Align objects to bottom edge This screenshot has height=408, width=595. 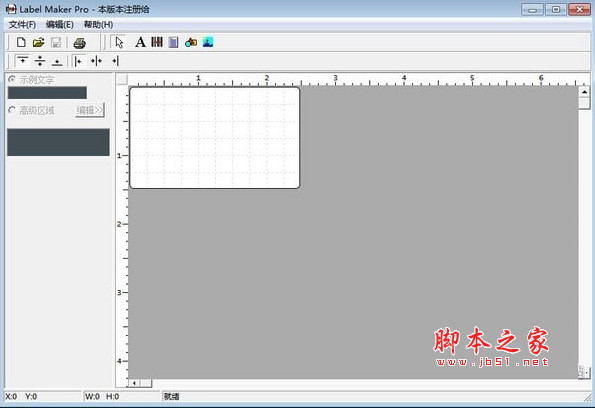(57, 61)
